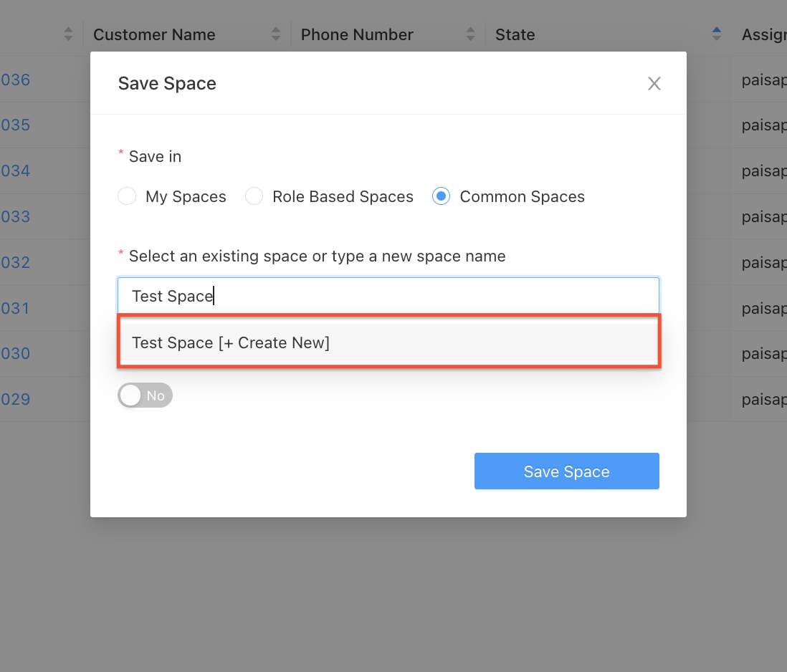This screenshot has height=672, width=787.
Task: Click the Customer Name column header
Action: [x=154, y=34]
